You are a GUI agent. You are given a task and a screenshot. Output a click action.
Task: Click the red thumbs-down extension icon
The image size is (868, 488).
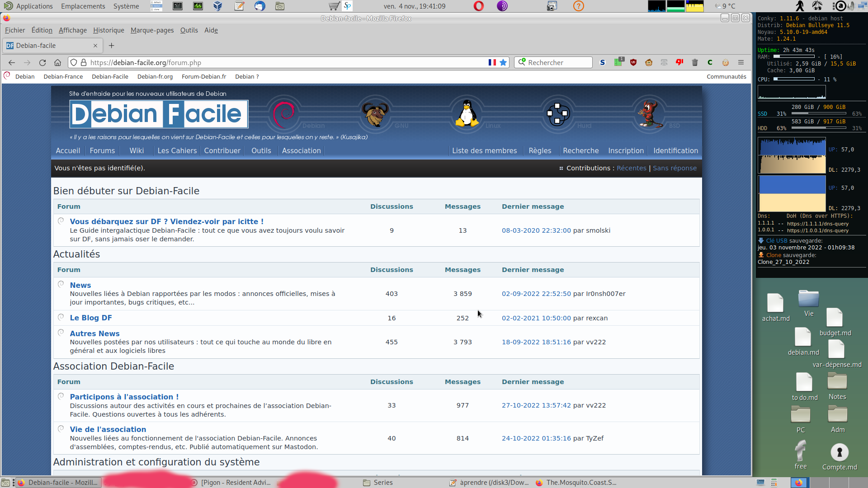679,62
